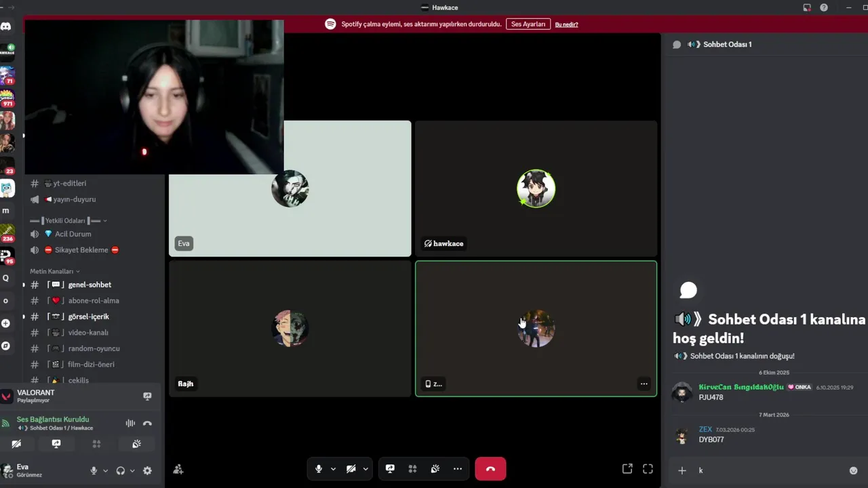Collapse the Metin Kanalları category
868x488 pixels.
(55, 271)
